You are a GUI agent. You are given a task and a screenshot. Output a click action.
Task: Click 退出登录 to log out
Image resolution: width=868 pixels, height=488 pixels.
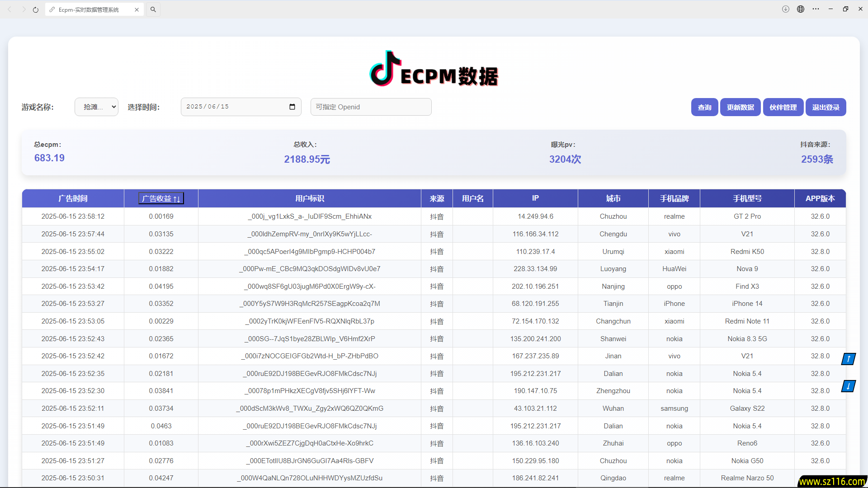826,107
